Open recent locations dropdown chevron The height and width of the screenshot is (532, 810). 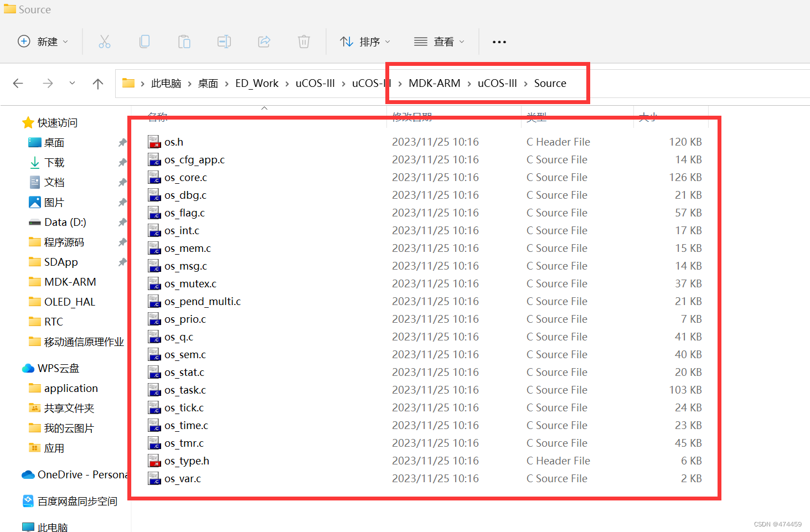[x=72, y=83]
